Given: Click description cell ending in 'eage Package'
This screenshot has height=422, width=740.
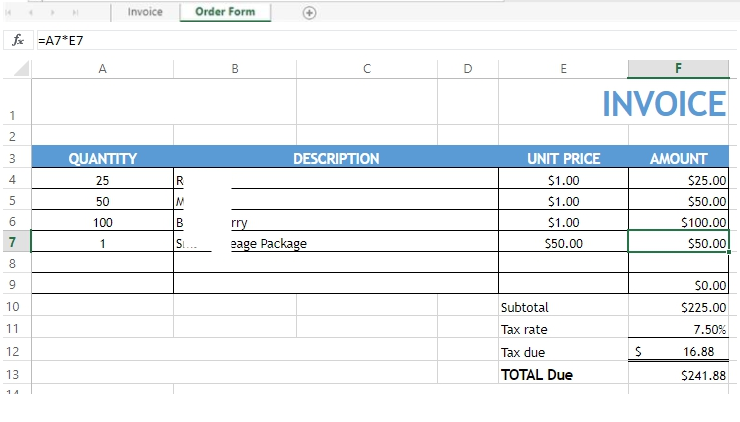Looking at the screenshot, I should [x=336, y=242].
